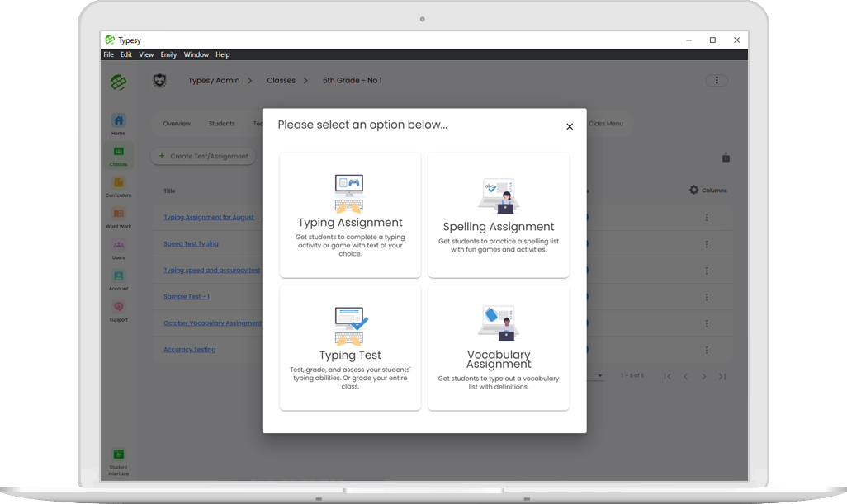847x504 pixels.
Task: Choose the Spelling Assignment card
Action: 499,214
